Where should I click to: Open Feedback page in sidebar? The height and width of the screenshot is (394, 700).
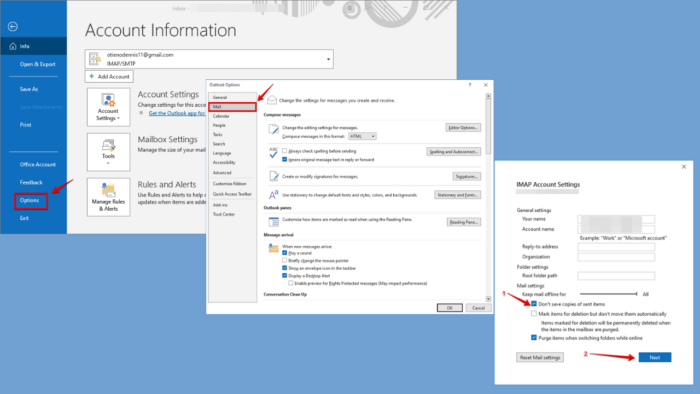tap(31, 182)
